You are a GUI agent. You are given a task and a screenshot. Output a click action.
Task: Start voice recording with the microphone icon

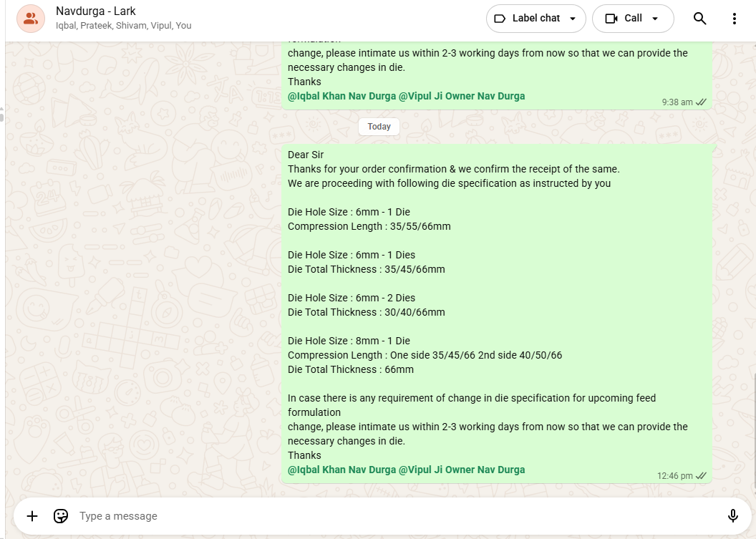[732, 516]
